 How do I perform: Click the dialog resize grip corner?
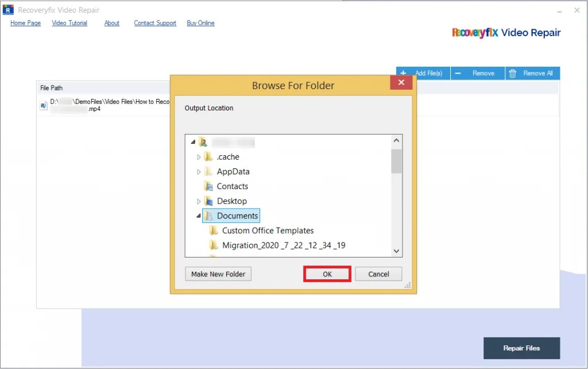point(408,285)
